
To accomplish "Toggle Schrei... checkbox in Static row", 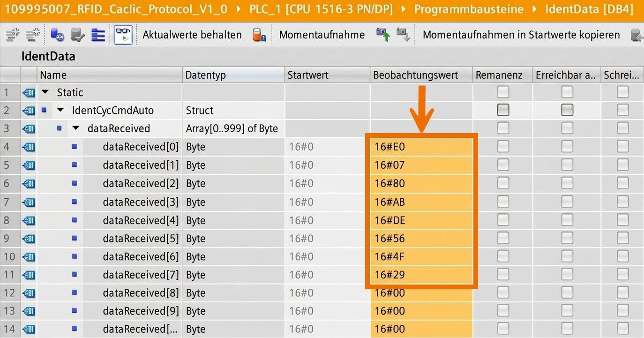I will point(622,91).
